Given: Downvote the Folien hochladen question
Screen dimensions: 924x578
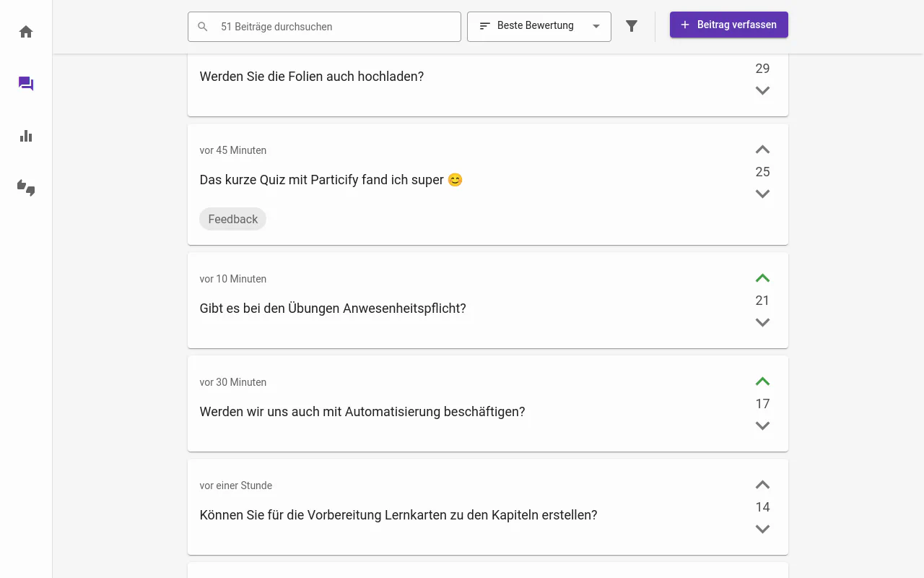Looking at the screenshot, I should [762, 90].
